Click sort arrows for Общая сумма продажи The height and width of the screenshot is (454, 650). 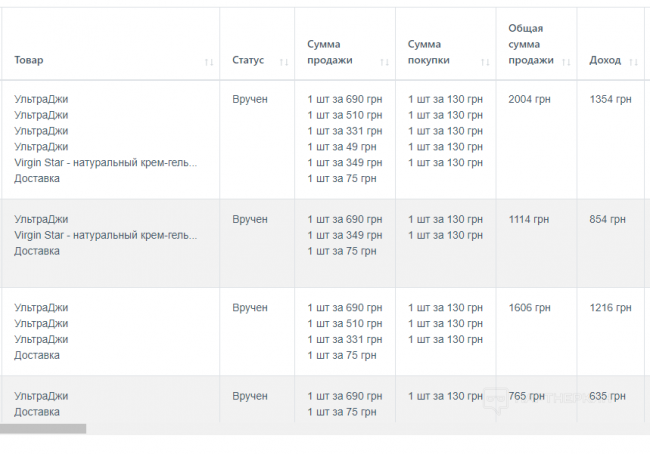[567, 61]
